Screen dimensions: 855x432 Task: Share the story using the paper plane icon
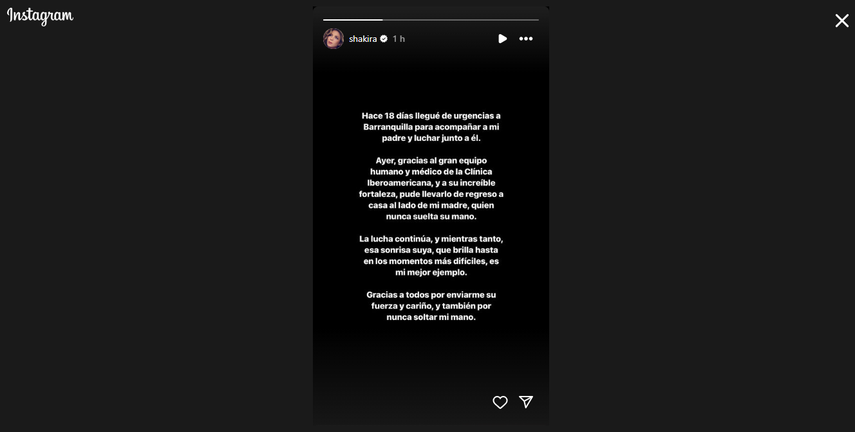(526, 402)
